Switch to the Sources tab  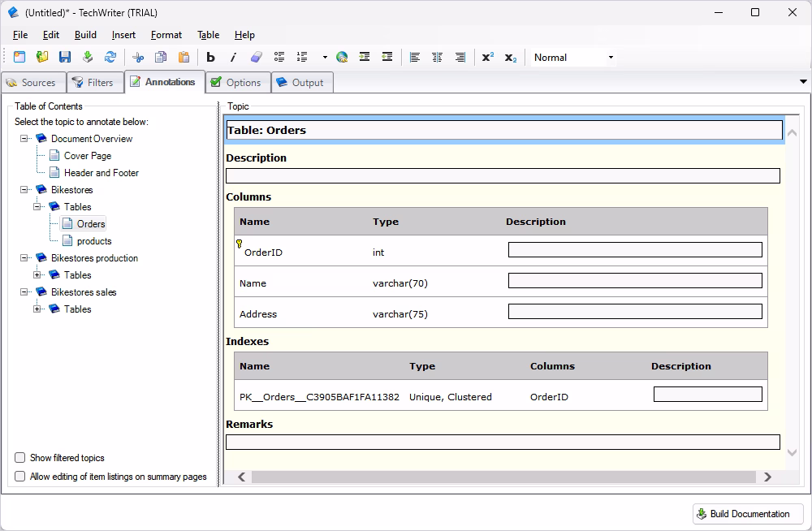[x=33, y=82]
